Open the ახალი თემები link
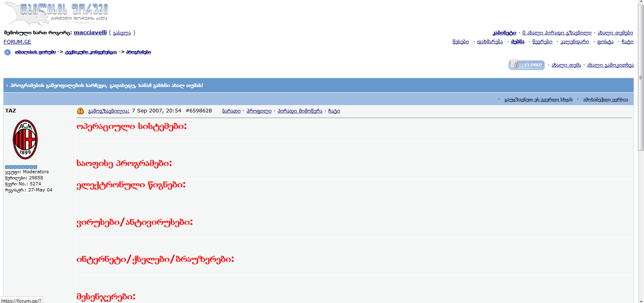Screen dimensions: 644x303 (x=615, y=33)
